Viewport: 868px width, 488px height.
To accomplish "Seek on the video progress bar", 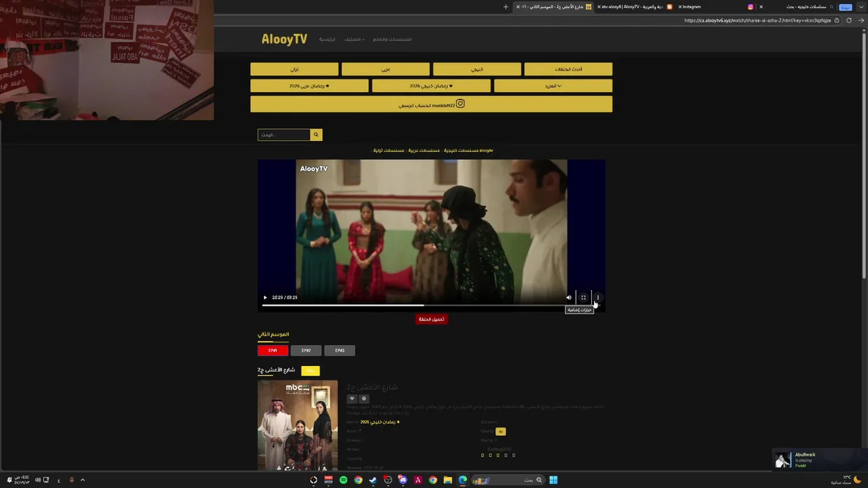I will click(x=431, y=306).
